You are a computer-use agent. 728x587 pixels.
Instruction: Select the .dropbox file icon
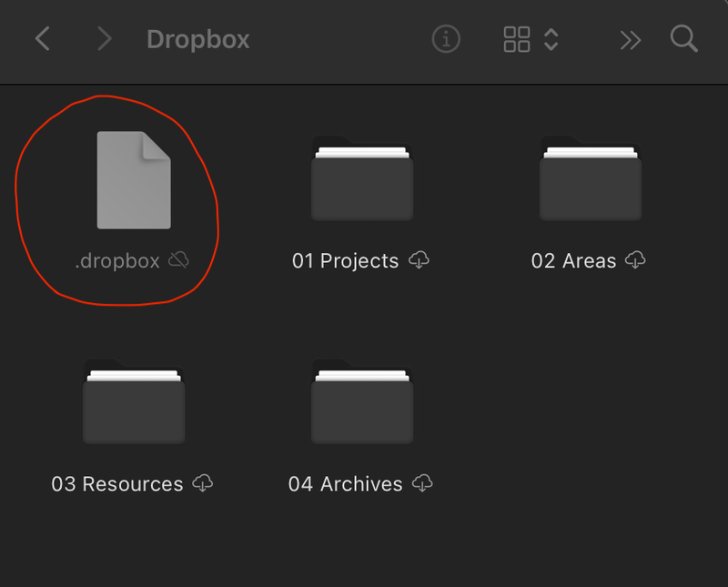tap(134, 180)
